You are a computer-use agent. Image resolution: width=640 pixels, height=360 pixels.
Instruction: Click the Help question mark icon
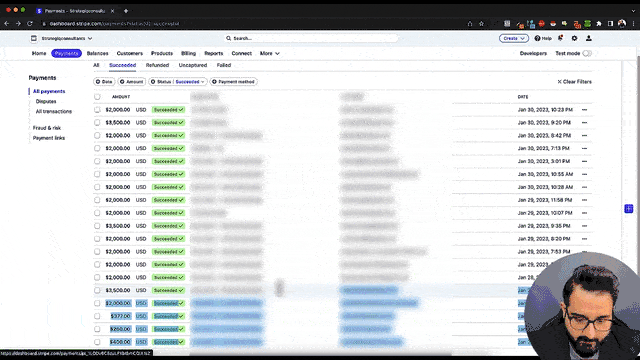pyautogui.click(x=538, y=38)
